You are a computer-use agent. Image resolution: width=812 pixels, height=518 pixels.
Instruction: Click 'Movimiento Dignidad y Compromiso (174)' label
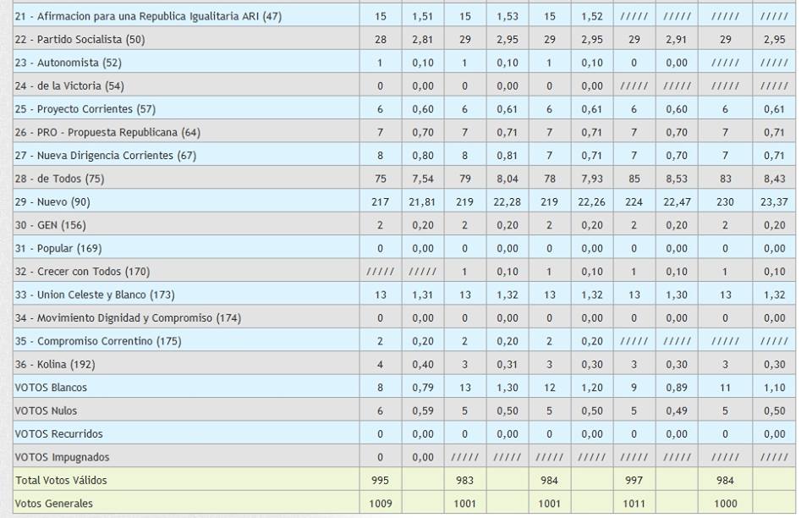pos(140,318)
